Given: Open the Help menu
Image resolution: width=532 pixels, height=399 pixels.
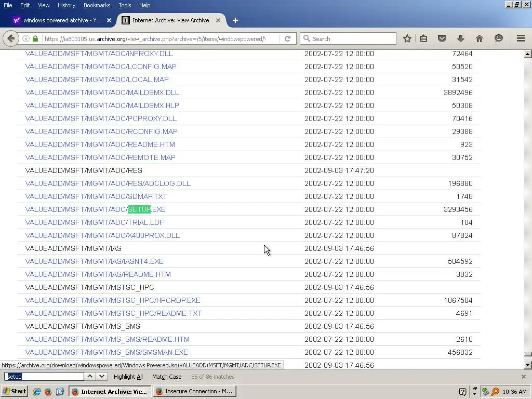Looking at the screenshot, I should pyautogui.click(x=144, y=5).
